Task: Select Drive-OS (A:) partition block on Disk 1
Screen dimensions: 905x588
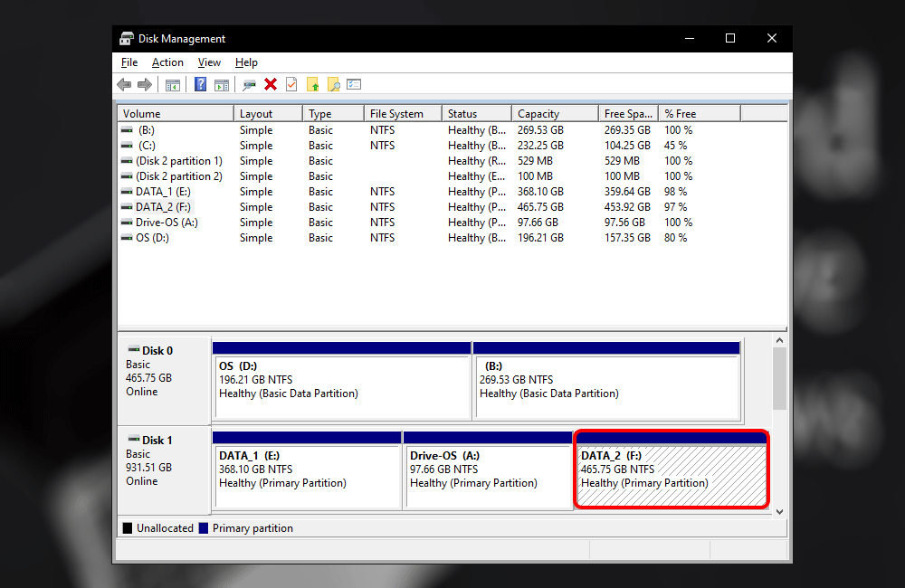Action: pyautogui.click(x=488, y=470)
